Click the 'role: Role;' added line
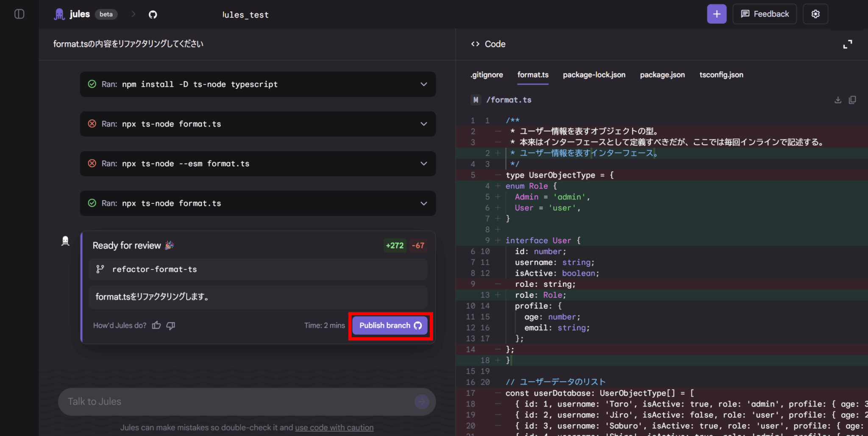Screen dimensions: 868x436 point(540,295)
